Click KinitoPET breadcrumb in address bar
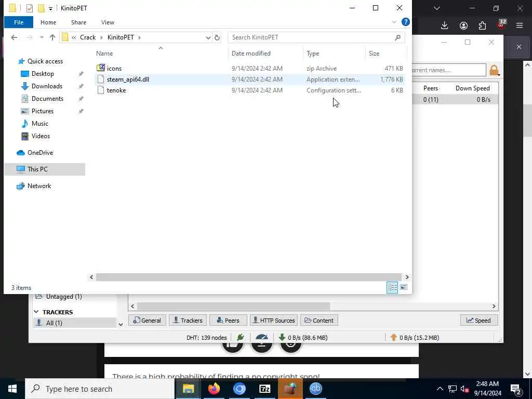The image size is (532, 399). click(121, 37)
